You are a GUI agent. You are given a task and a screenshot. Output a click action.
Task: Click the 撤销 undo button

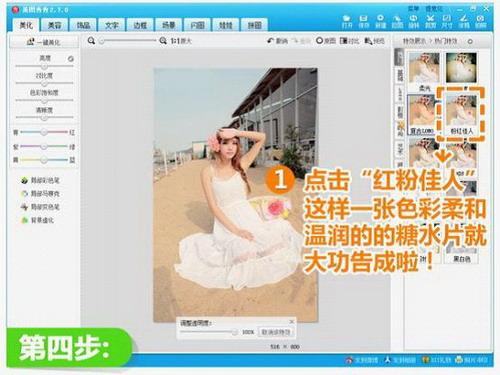[277, 41]
